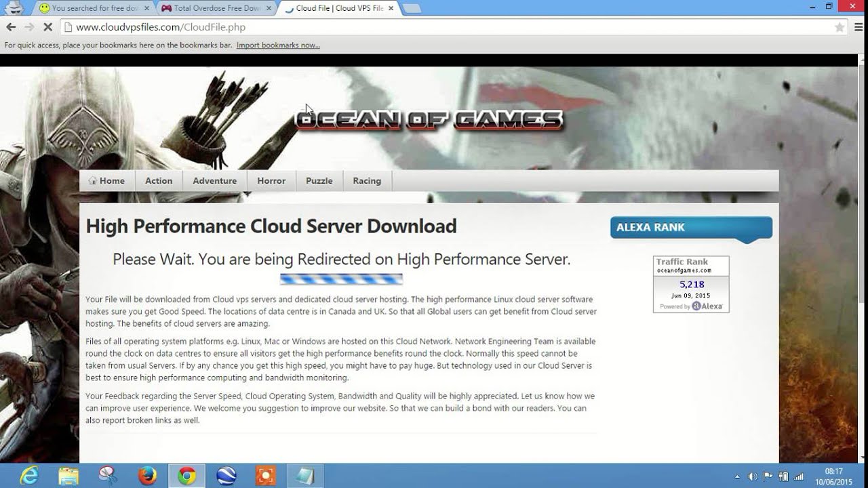Click the vertical scrollbar up arrow
868x488 pixels.
[x=863, y=60]
